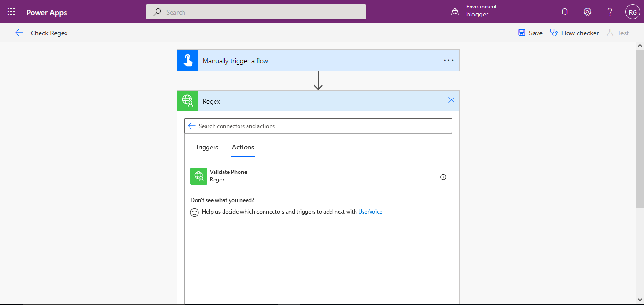The image size is (644, 305).
Task: Click the Save disk icon
Action: point(522,33)
